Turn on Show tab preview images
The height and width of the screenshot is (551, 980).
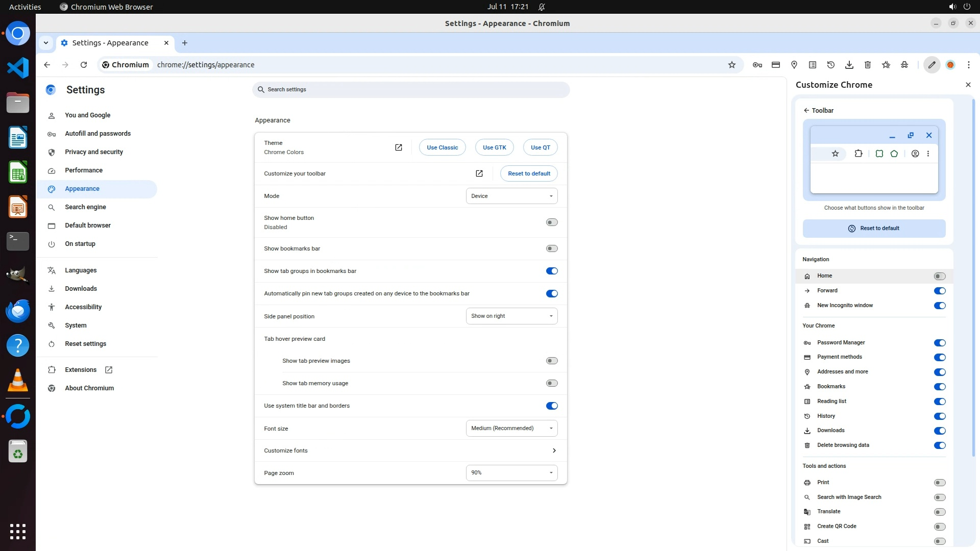[552, 361]
